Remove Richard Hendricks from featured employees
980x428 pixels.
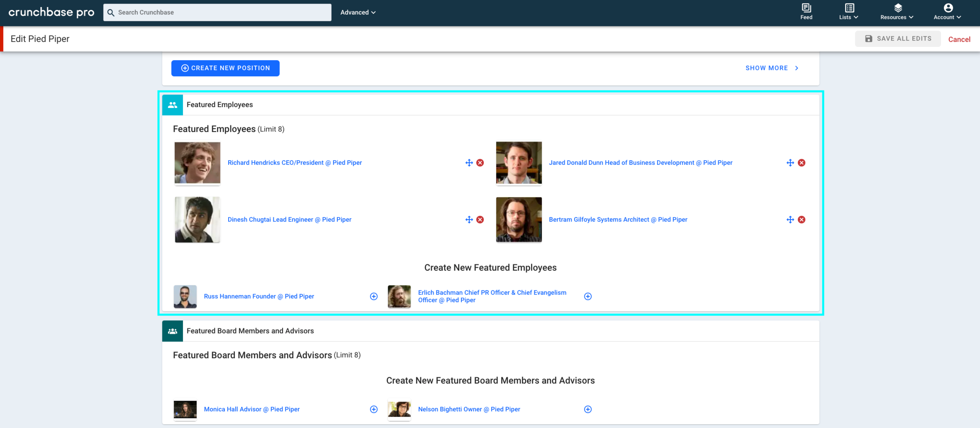[480, 163]
